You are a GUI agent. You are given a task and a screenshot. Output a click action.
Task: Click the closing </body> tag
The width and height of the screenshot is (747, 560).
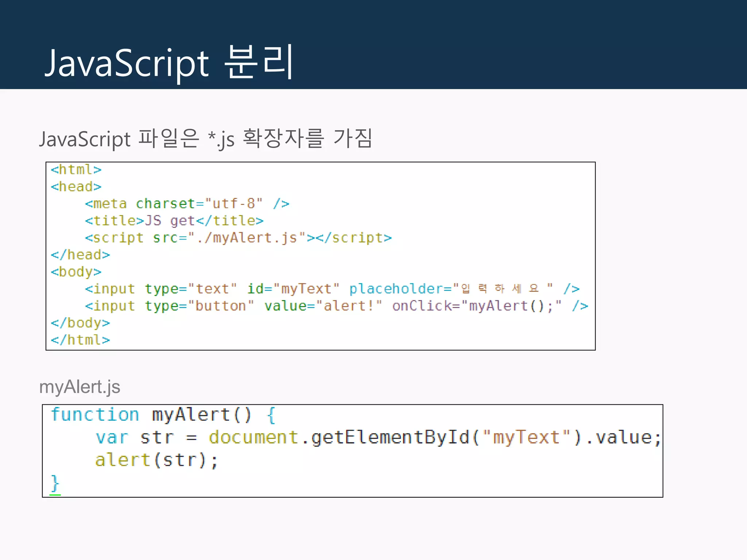click(80, 323)
